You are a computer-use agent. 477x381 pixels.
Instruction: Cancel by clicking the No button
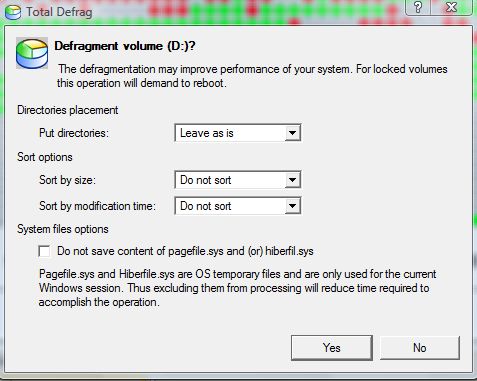pos(420,348)
